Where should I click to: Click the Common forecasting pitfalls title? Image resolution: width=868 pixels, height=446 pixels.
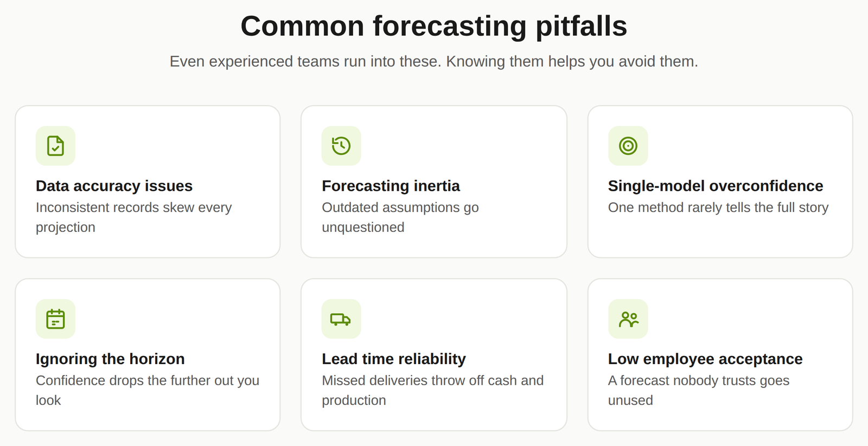coord(434,26)
